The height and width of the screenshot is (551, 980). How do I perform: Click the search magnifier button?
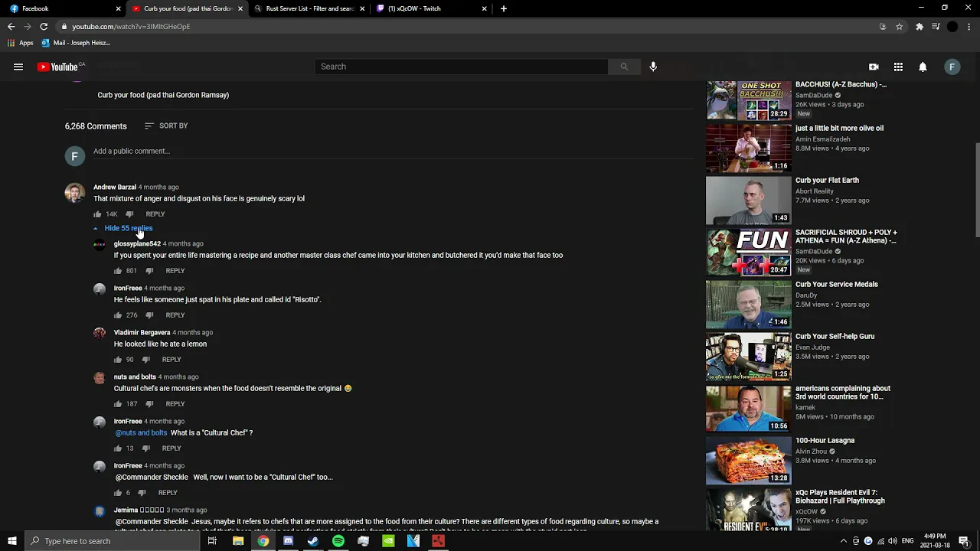624,67
